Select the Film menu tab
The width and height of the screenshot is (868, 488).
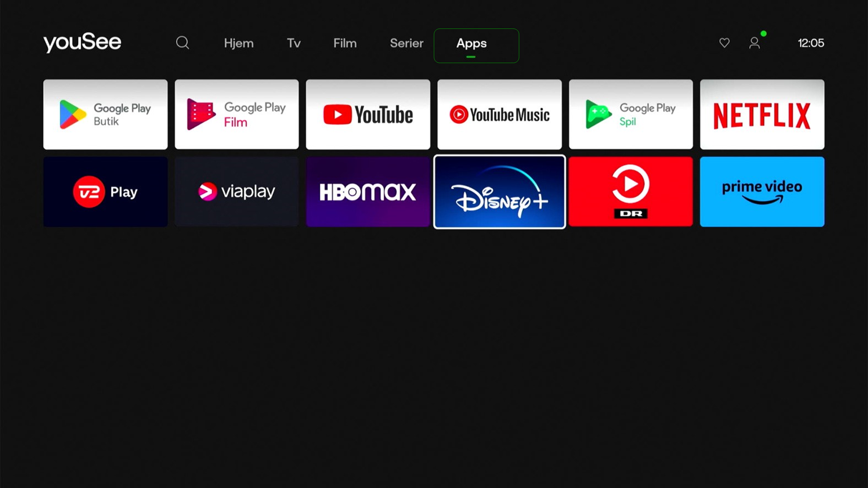point(345,43)
